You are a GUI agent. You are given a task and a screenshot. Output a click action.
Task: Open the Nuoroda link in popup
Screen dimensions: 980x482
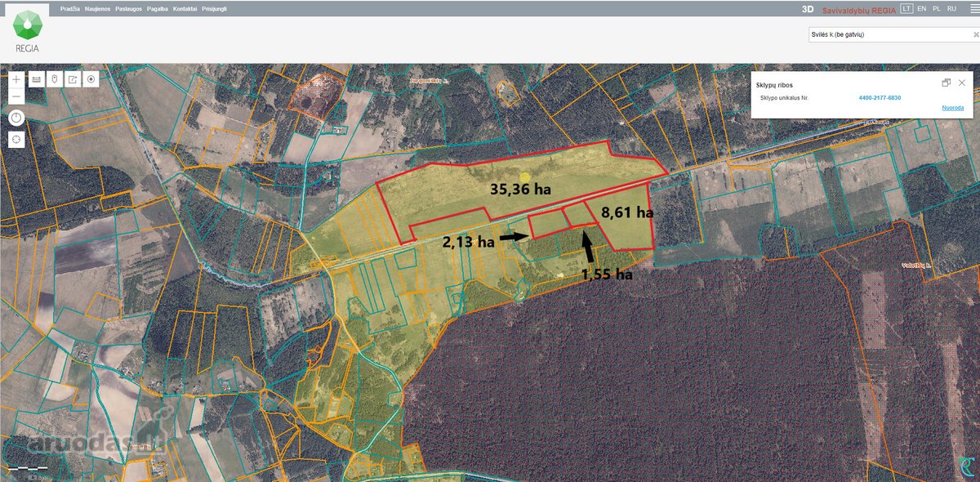952,108
